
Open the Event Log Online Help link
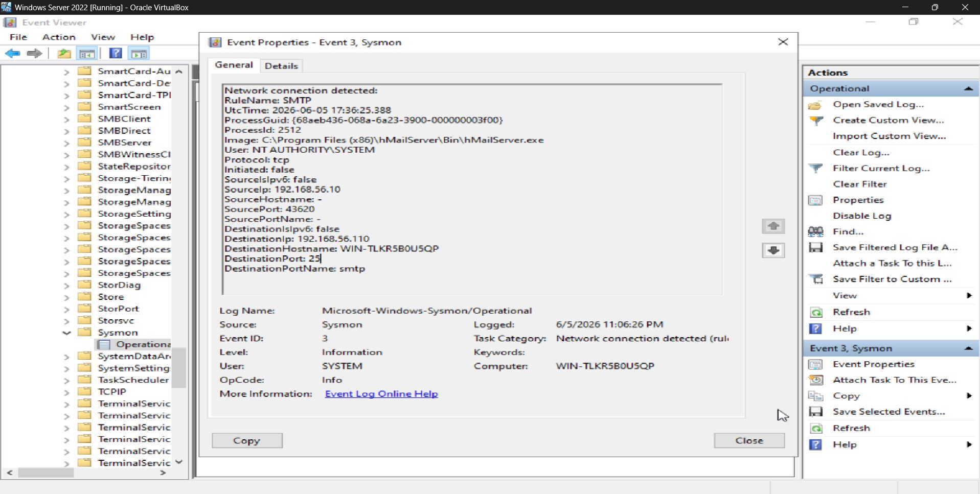[381, 394]
